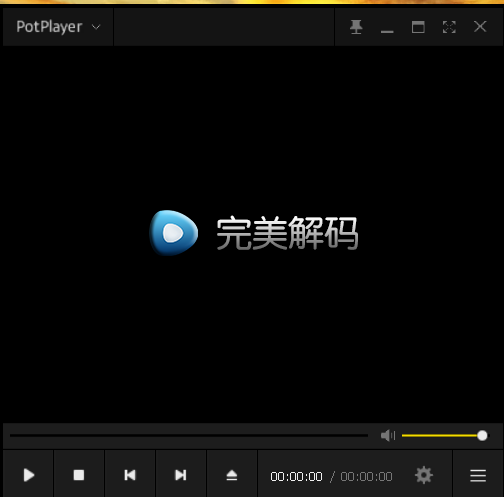Open the PotPlayer main menu dropdown
Screen dimensions: 504x497
(x=58, y=27)
